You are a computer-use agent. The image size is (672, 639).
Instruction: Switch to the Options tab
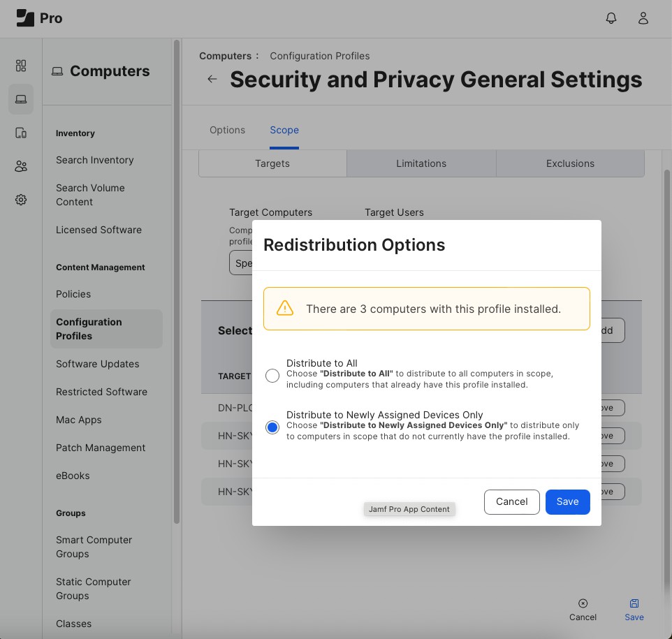click(227, 130)
